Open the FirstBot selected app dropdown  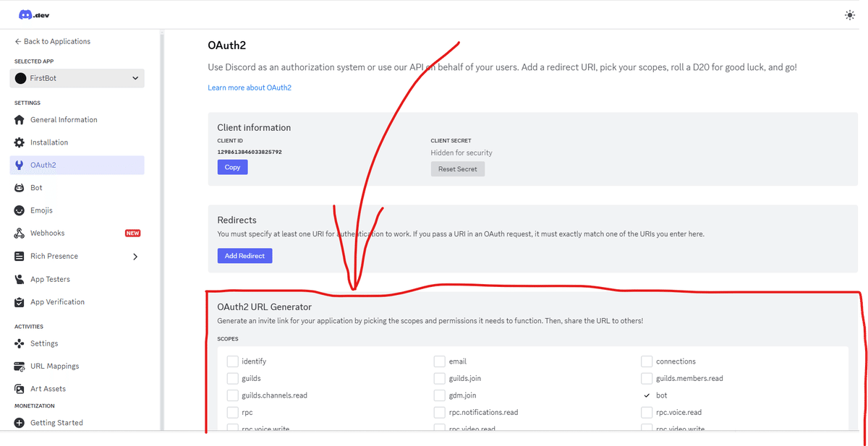pyautogui.click(x=77, y=78)
